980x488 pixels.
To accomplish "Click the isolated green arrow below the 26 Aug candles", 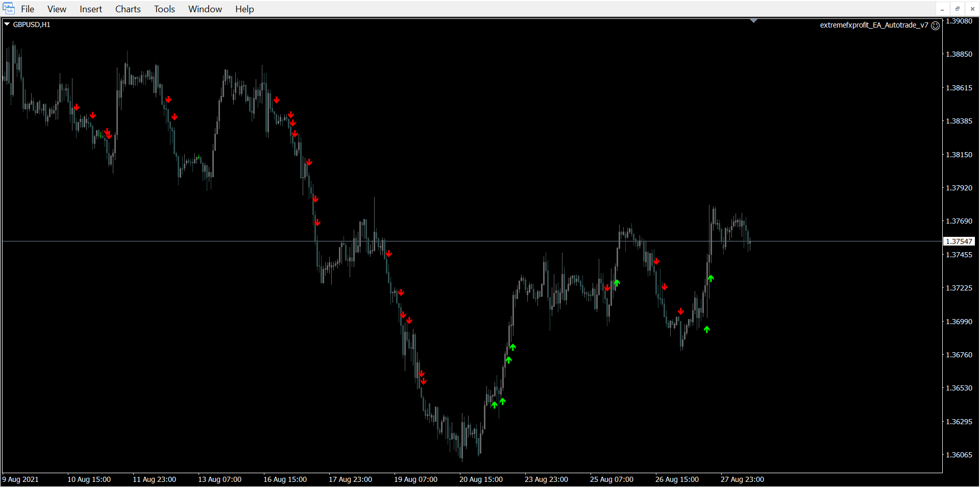I will 706,329.
